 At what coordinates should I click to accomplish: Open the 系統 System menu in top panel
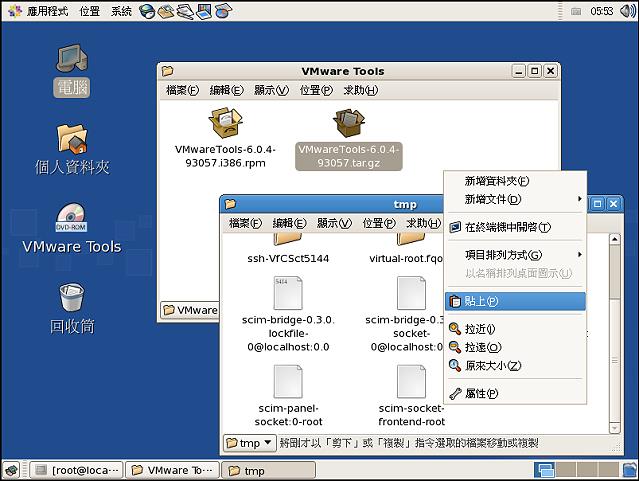click(x=121, y=11)
